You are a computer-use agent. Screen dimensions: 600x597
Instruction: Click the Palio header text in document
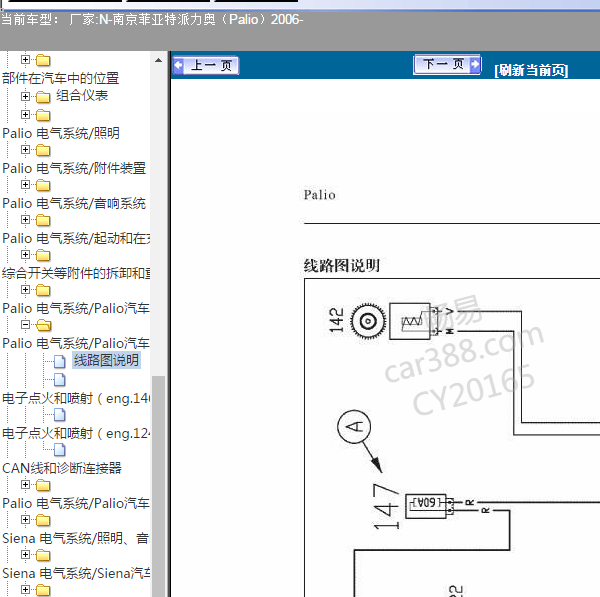click(x=320, y=195)
